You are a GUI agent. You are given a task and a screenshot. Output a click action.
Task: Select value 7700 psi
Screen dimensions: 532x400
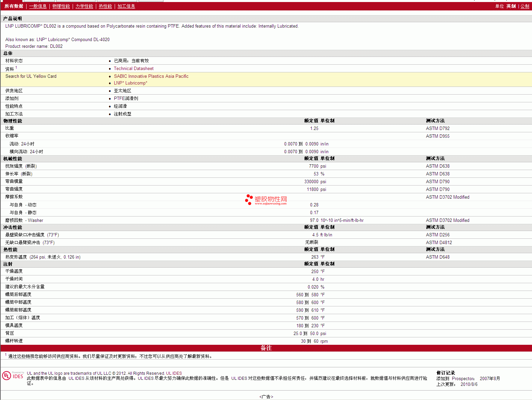pos(317,166)
